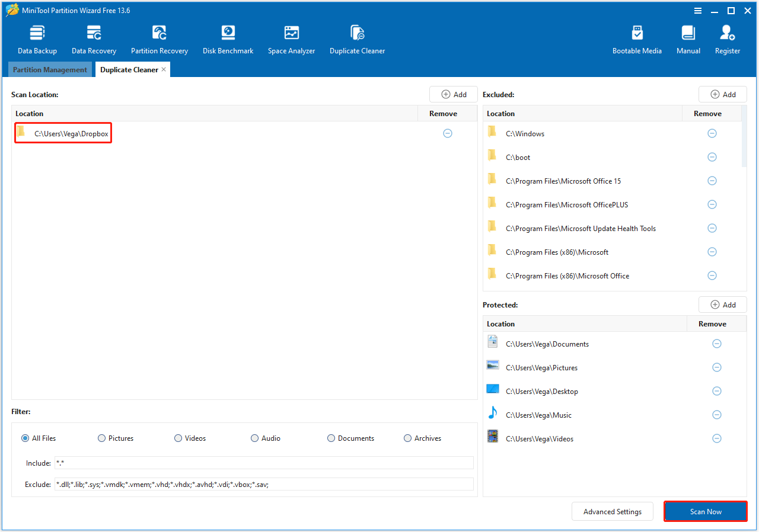Remove C:\boot from excluded list

pyautogui.click(x=712, y=157)
